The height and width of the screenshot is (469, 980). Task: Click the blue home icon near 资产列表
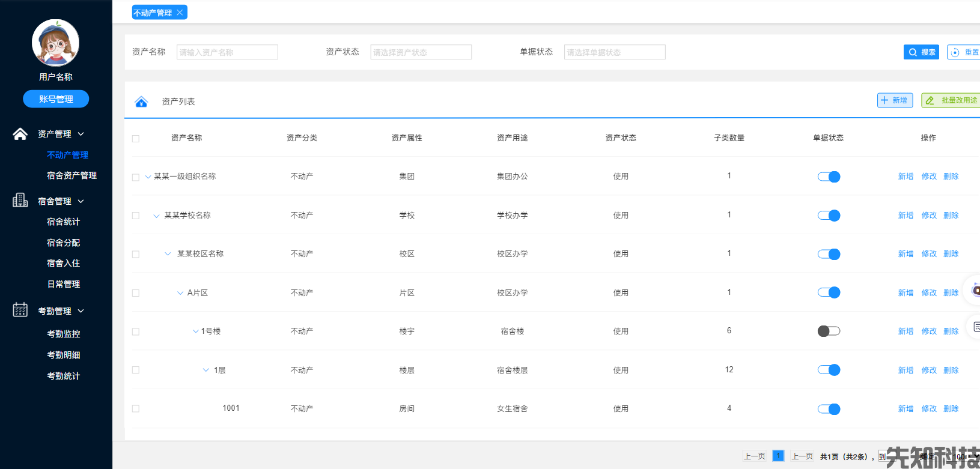[141, 101]
